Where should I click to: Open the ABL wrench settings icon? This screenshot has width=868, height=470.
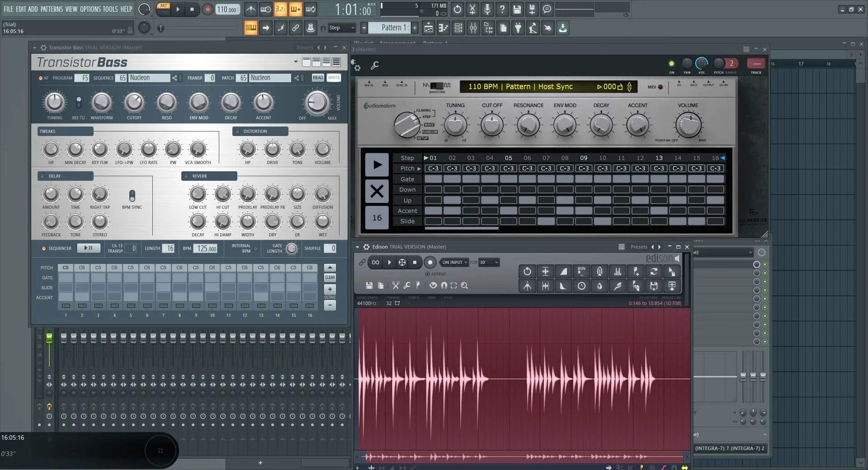(375, 66)
